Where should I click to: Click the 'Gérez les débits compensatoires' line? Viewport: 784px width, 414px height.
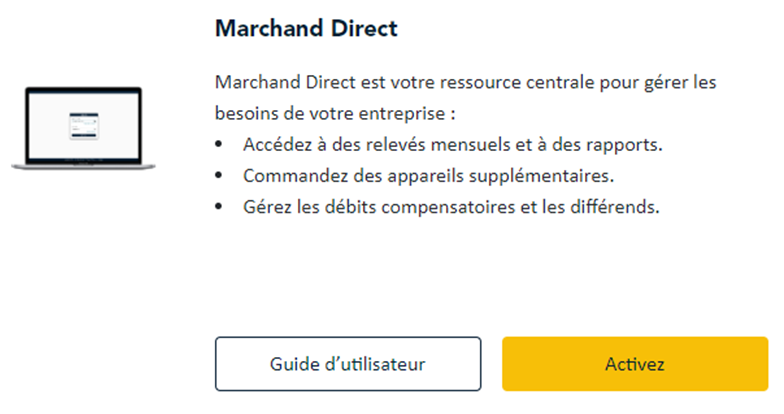click(451, 206)
